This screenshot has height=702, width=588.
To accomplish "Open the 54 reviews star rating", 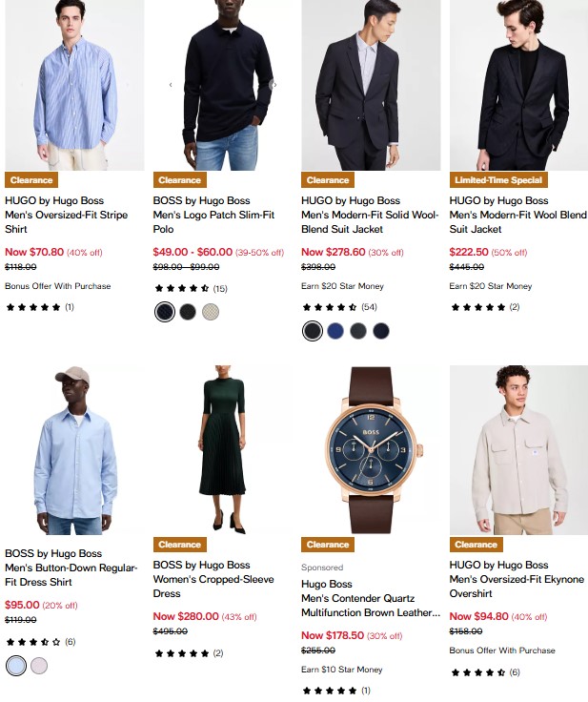I will [x=339, y=307].
